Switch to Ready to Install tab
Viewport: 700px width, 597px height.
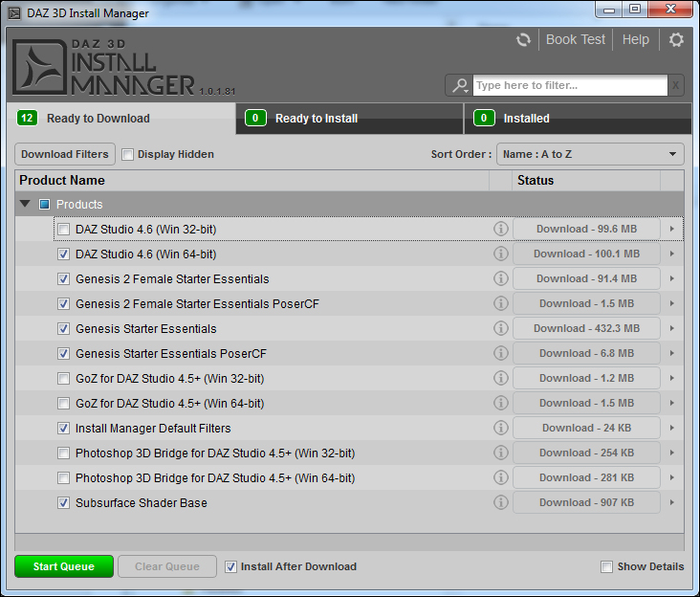pyautogui.click(x=350, y=119)
